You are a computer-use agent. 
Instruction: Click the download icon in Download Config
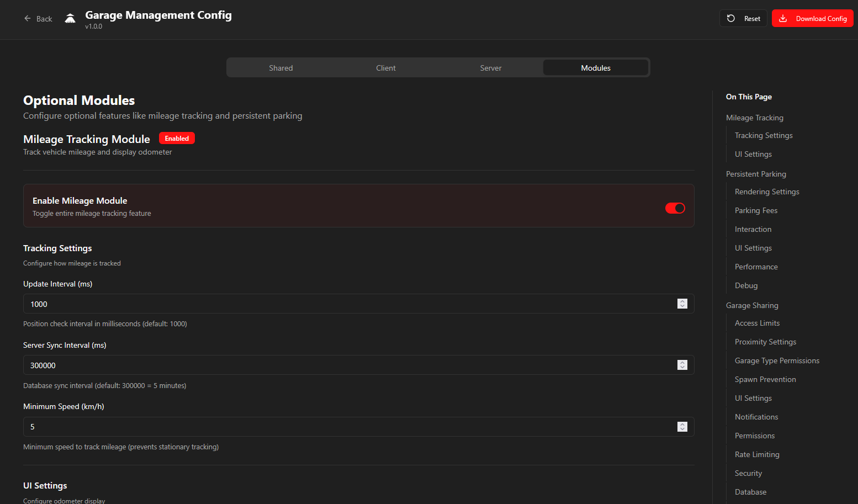pyautogui.click(x=783, y=18)
